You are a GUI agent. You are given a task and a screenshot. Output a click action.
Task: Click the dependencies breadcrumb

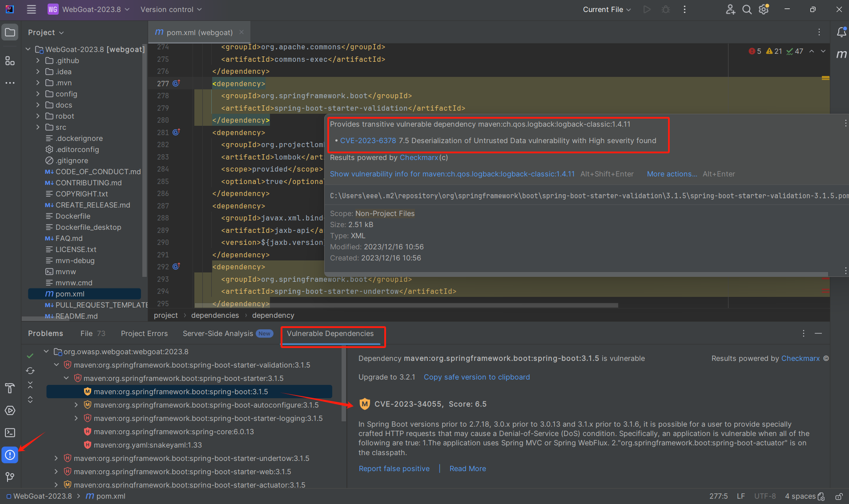[x=215, y=315]
